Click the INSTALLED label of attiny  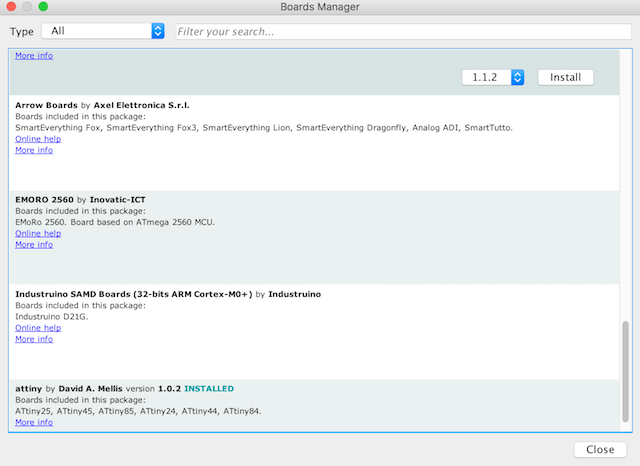209,388
